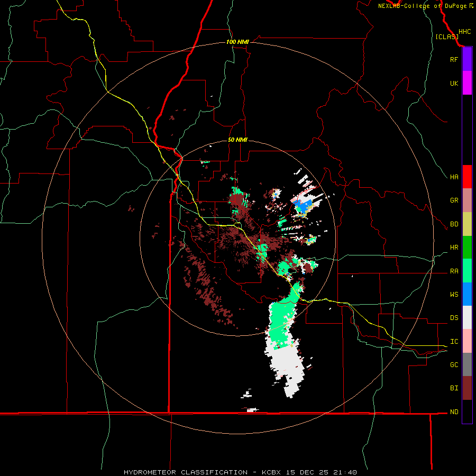Click the 'RA' legend label
Image resolution: width=476 pixels, height=476 pixels.
tap(454, 271)
